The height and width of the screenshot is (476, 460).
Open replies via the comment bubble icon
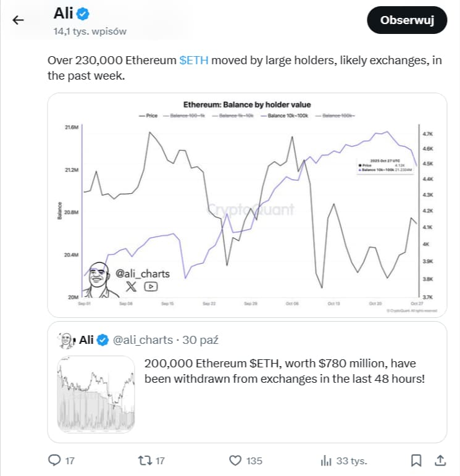55,460
